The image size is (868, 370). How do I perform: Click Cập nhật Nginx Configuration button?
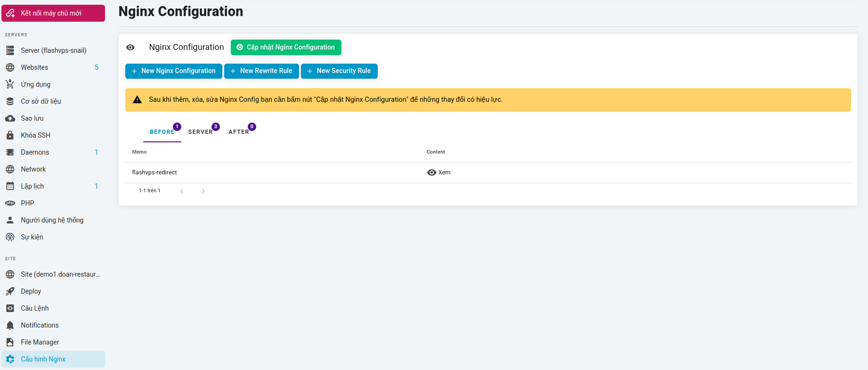pyautogui.click(x=286, y=48)
